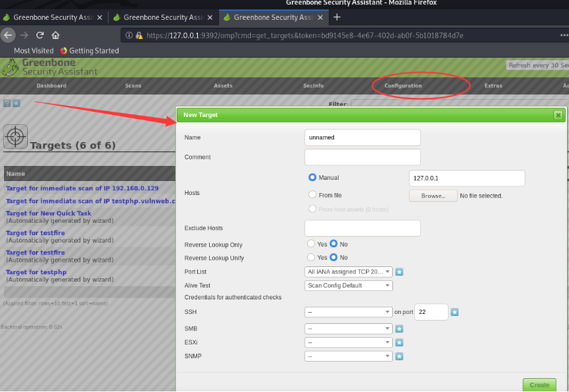Open Target for immediate scan of IP 192.168.0.129
569x392 pixels.
[83, 188]
